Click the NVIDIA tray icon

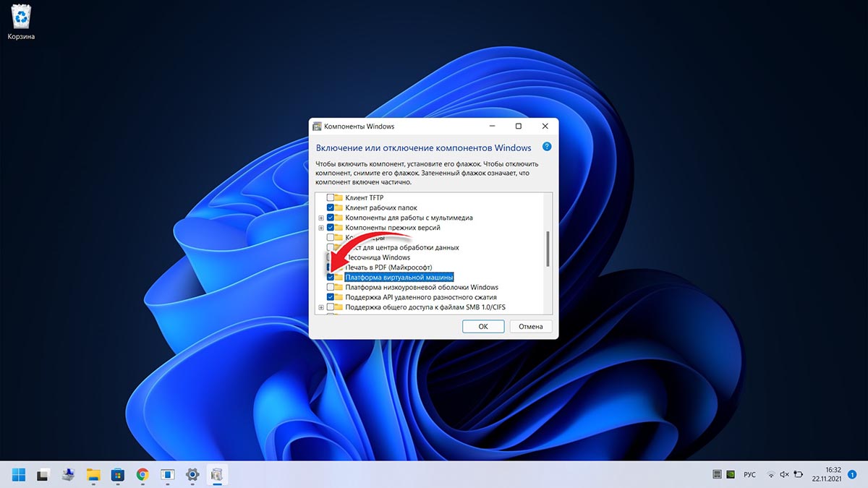(x=730, y=474)
